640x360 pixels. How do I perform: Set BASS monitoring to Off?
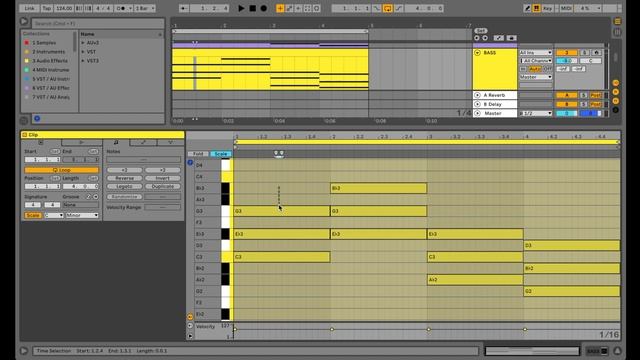pyautogui.click(x=547, y=69)
